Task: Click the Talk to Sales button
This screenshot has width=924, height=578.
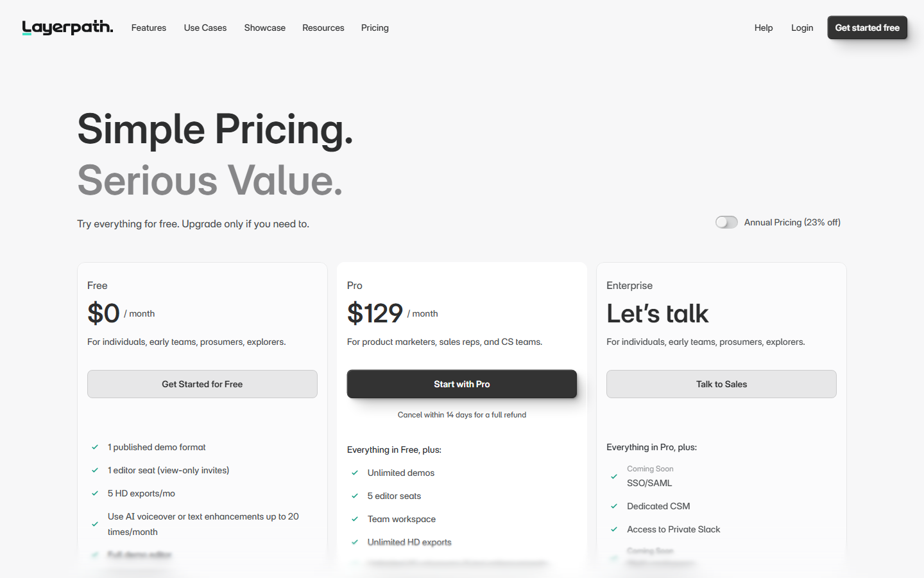Action: coord(721,384)
